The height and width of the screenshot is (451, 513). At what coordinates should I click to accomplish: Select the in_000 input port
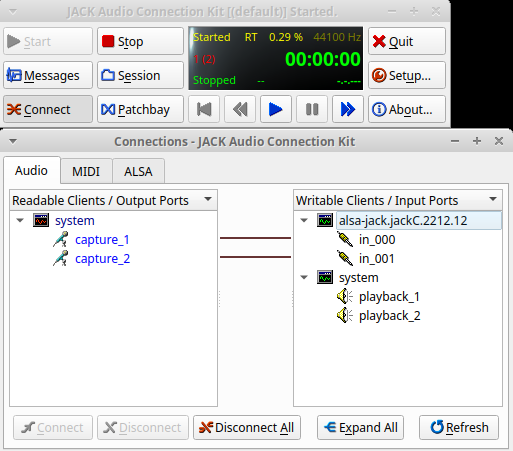[377, 240]
